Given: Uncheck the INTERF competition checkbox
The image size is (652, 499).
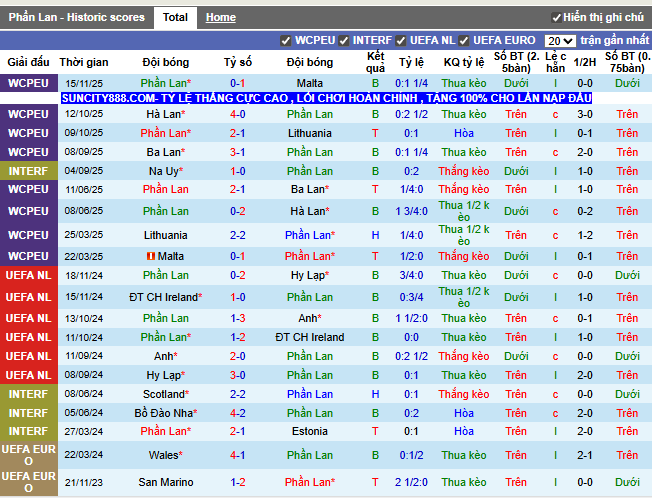Looking at the screenshot, I should pos(345,41).
